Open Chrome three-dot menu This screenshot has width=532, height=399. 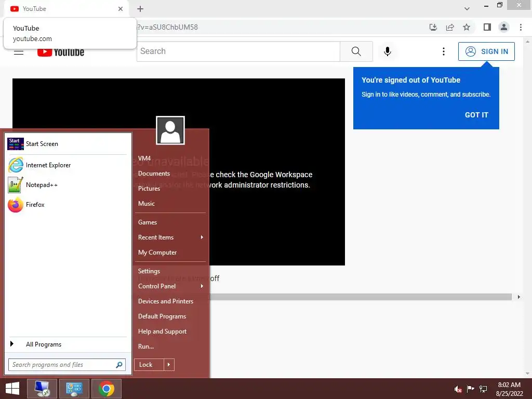click(521, 27)
